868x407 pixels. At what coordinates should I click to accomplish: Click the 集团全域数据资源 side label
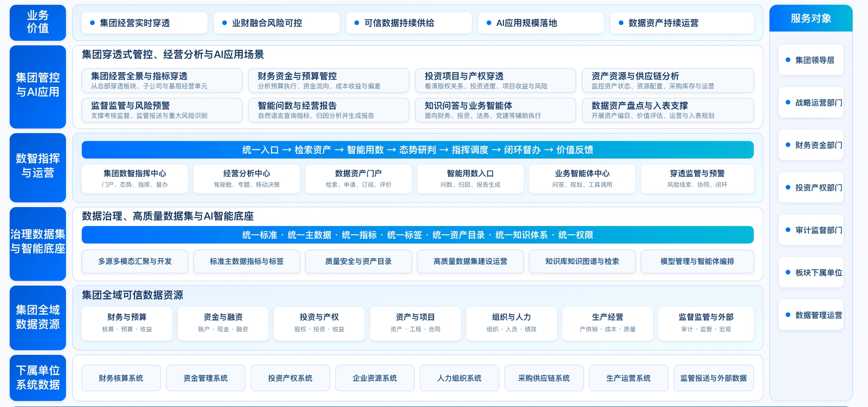38,318
